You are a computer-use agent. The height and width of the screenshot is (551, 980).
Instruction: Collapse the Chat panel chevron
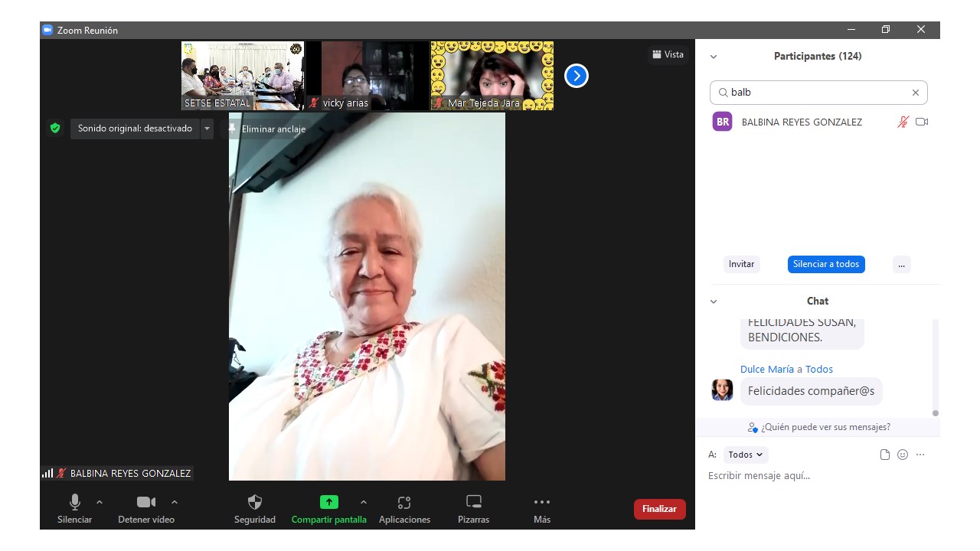point(714,302)
